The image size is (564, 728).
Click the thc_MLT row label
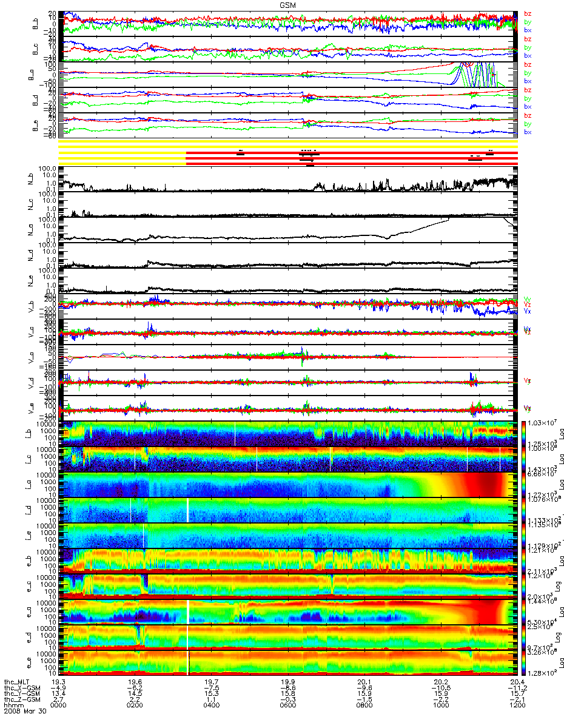(18, 683)
